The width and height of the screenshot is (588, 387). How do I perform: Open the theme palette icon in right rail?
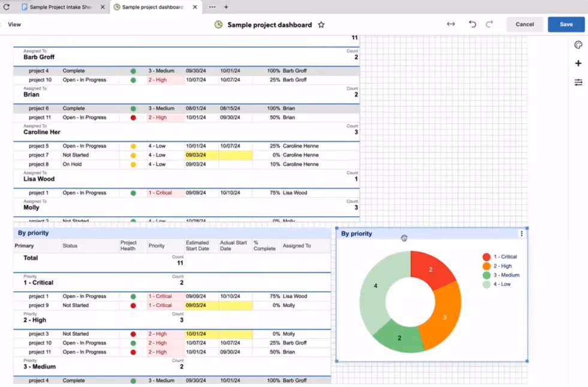[x=578, y=45]
